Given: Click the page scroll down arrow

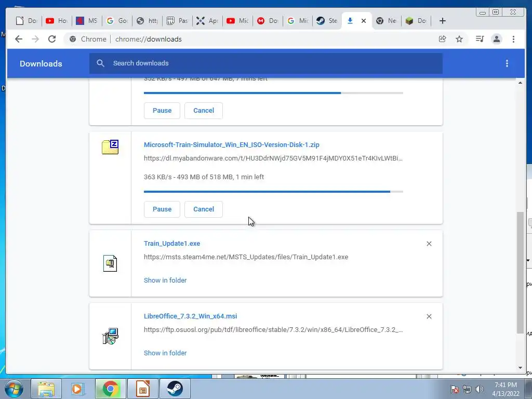Looking at the screenshot, I should coord(520,368).
